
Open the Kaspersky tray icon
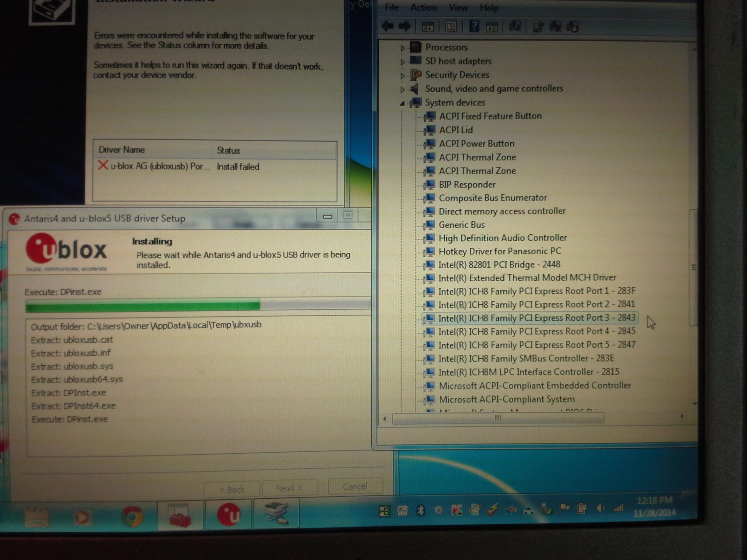pos(457,510)
